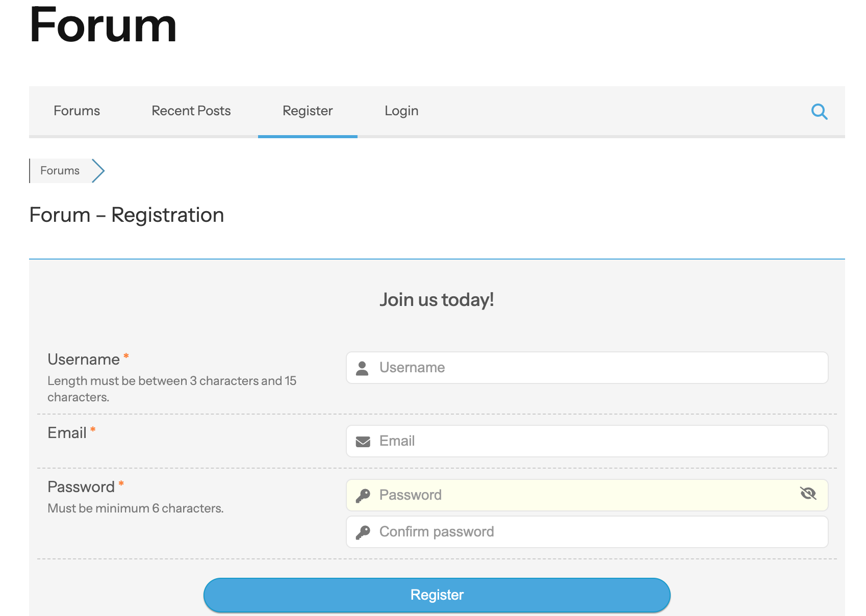Click the user icon in Username field

click(x=362, y=368)
